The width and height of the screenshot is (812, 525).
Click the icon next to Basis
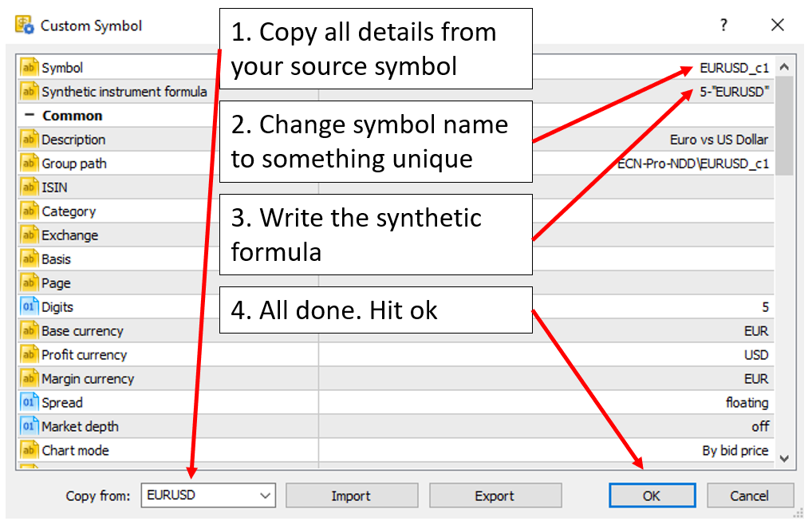pyautogui.click(x=29, y=259)
